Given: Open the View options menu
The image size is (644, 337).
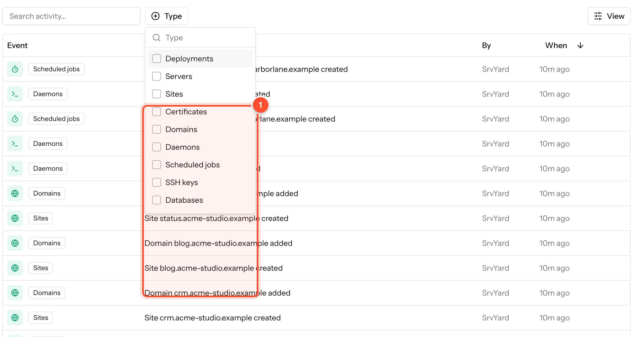Looking at the screenshot, I should [x=609, y=16].
